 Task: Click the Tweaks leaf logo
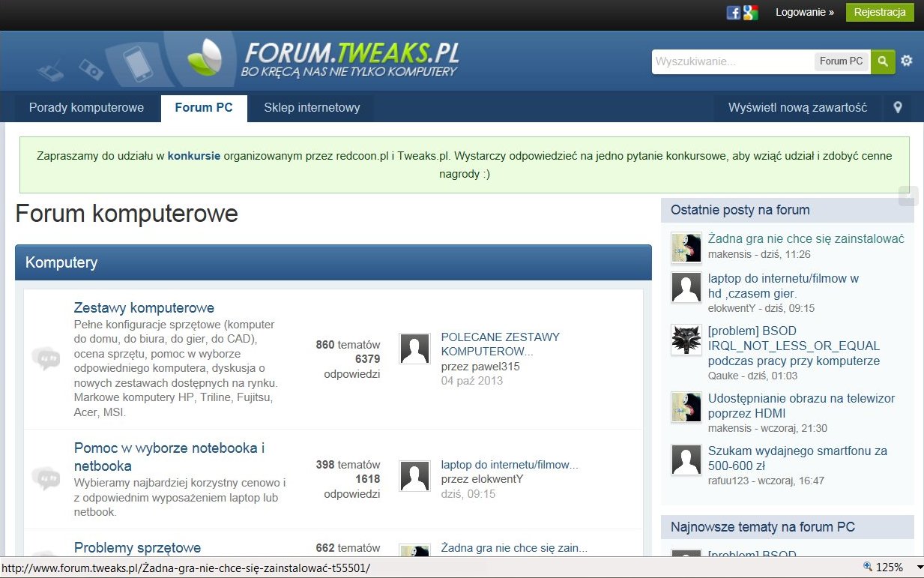click(x=205, y=58)
